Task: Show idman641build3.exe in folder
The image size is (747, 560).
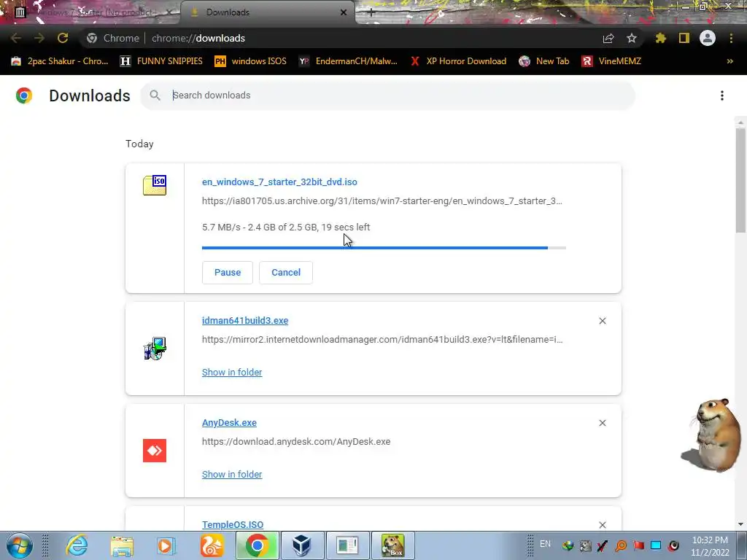Action: (x=232, y=373)
